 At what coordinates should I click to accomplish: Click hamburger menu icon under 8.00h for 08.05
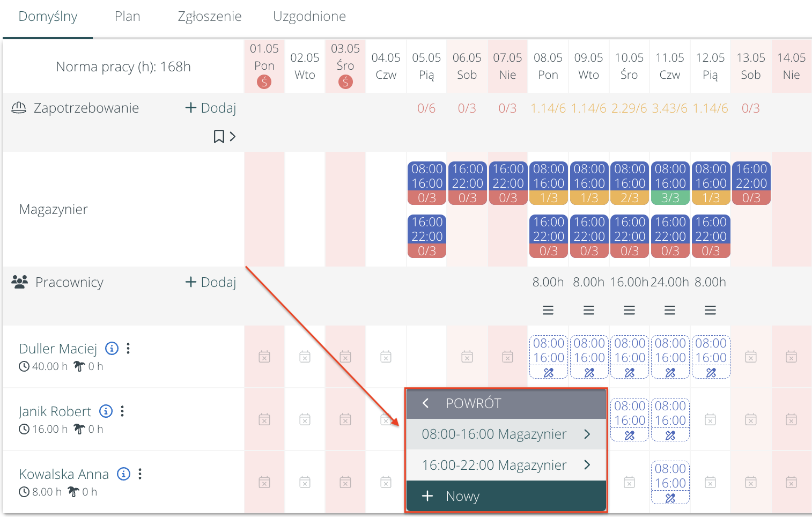(x=548, y=311)
